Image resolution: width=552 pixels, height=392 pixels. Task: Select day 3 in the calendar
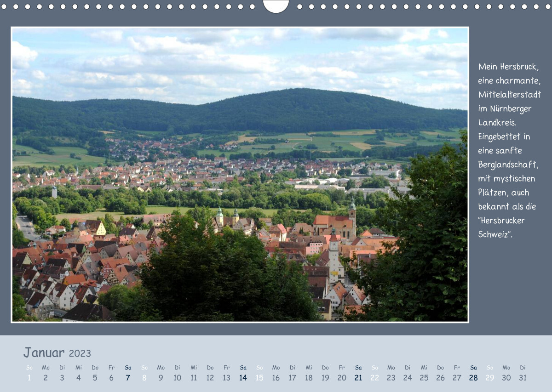pyautogui.click(x=62, y=378)
